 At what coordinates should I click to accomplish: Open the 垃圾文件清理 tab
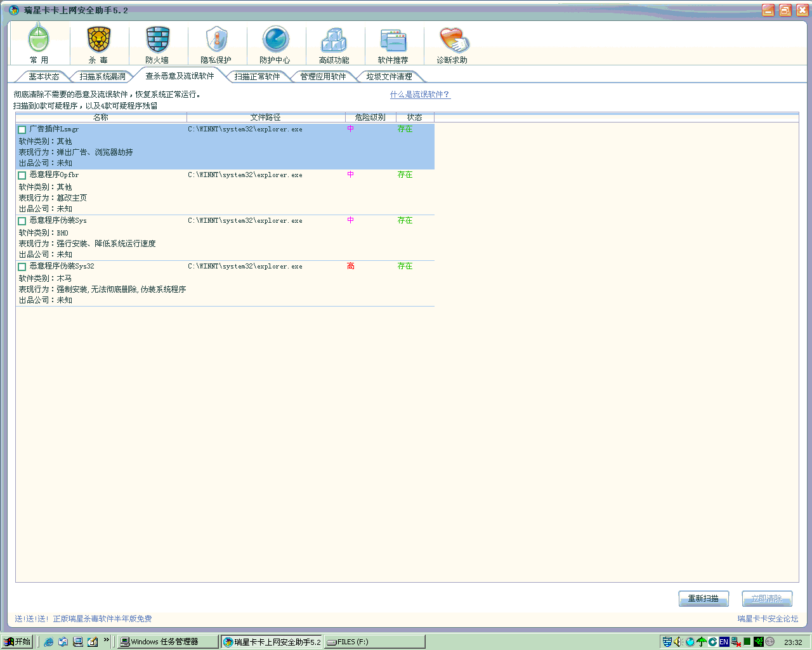[x=389, y=77]
